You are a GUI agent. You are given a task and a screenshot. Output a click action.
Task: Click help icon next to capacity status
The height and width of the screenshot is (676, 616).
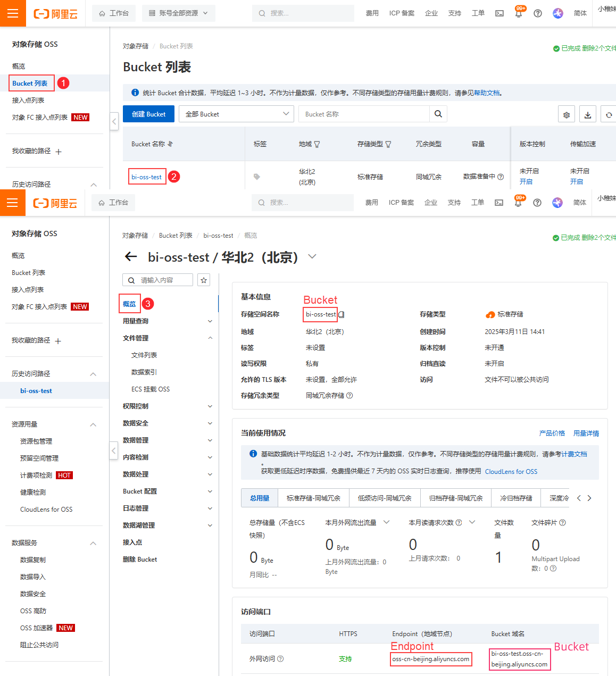click(x=501, y=177)
